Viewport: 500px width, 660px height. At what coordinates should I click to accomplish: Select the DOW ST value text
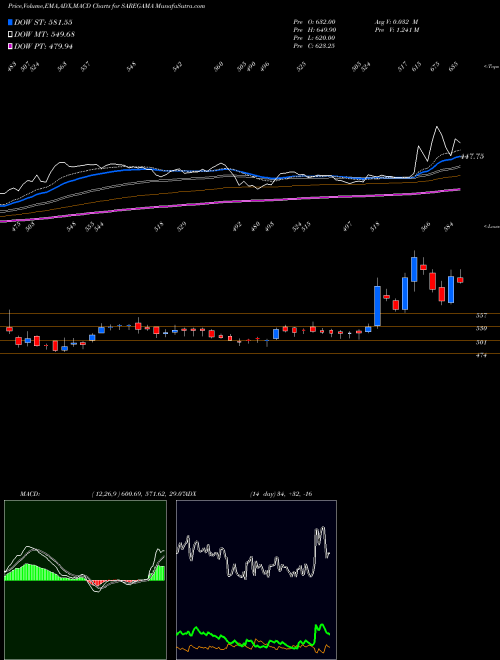60,22
